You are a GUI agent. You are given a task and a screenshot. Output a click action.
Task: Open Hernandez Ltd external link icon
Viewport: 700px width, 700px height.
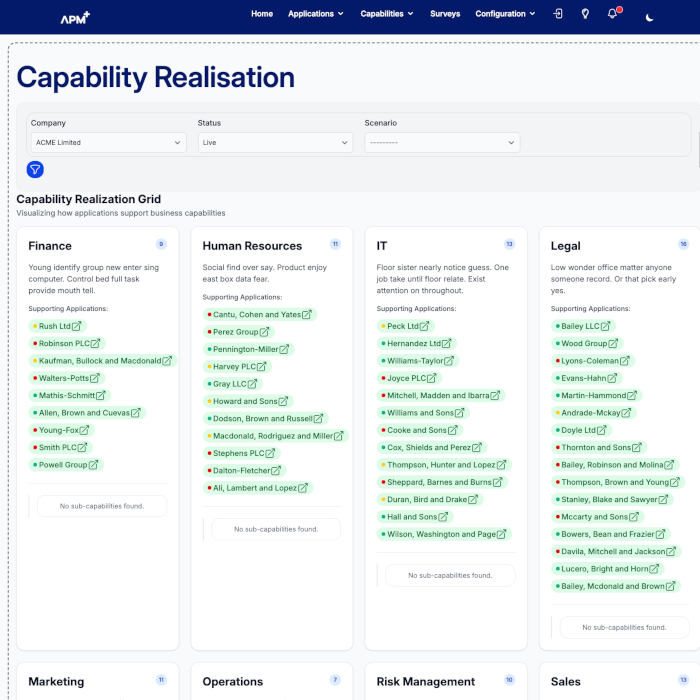click(446, 344)
